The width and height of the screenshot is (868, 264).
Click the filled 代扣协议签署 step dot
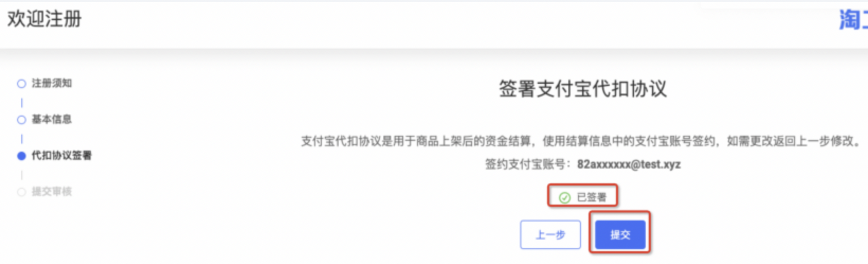click(x=22, y=156)
